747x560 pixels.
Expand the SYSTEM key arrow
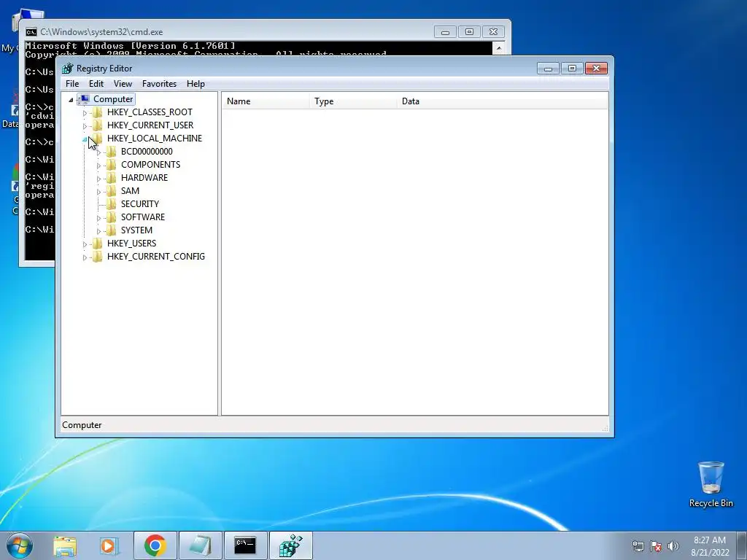[x=98, y=231]
